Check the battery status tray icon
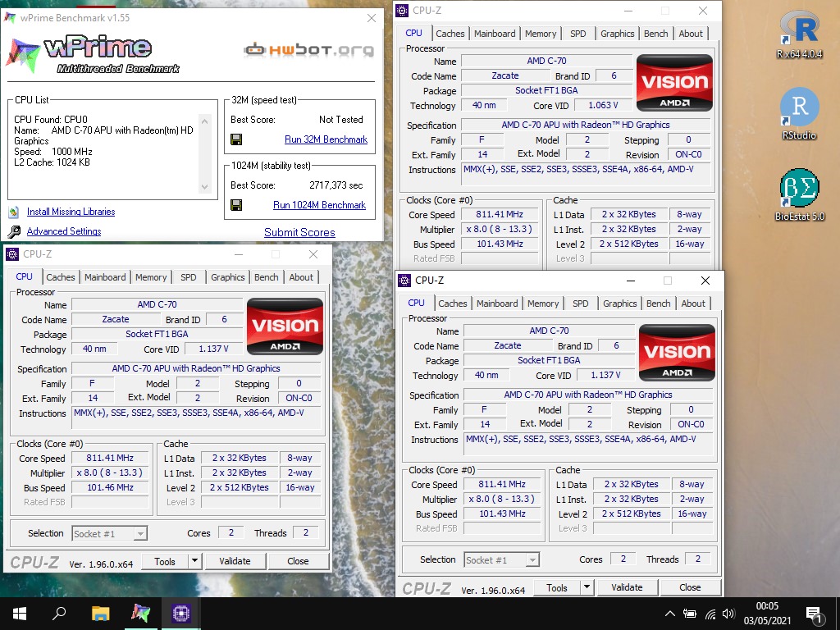840x630 pixels. point(689,614)
